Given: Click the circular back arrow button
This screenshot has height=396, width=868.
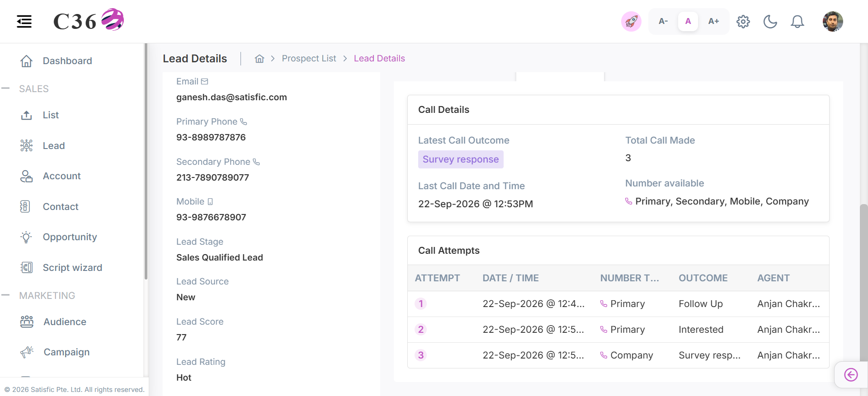Looking at the screenshot, I should [x=851, y=375].
